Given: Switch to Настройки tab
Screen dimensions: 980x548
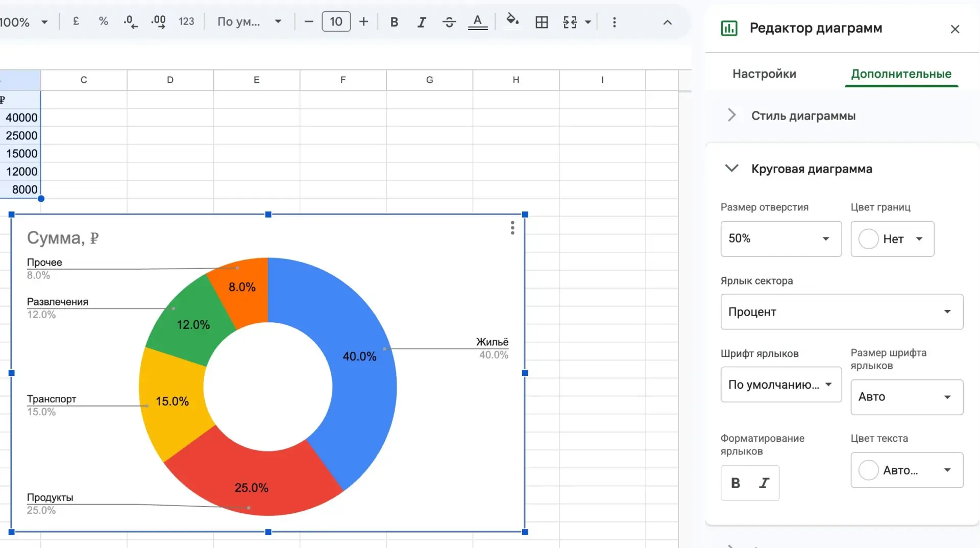Looking at the screenshot, I should pyautogui.click(x=764, y=74).
